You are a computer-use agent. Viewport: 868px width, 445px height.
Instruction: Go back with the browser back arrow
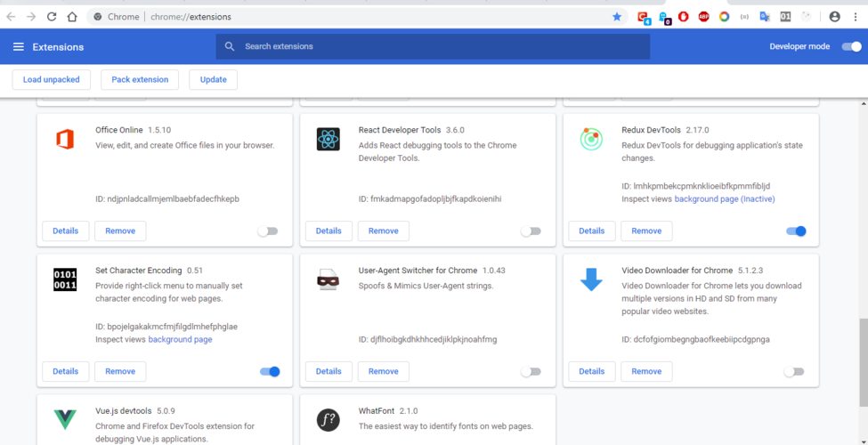coord(11,17)
